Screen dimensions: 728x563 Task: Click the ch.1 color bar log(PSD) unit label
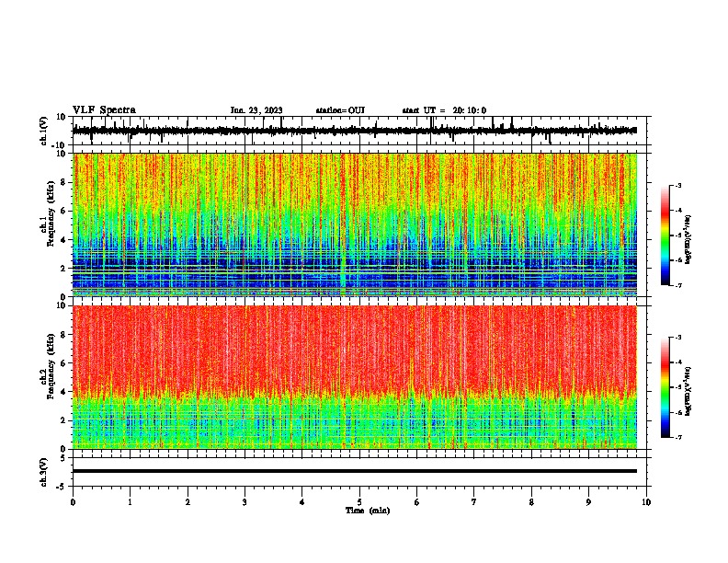coord(688,239)
